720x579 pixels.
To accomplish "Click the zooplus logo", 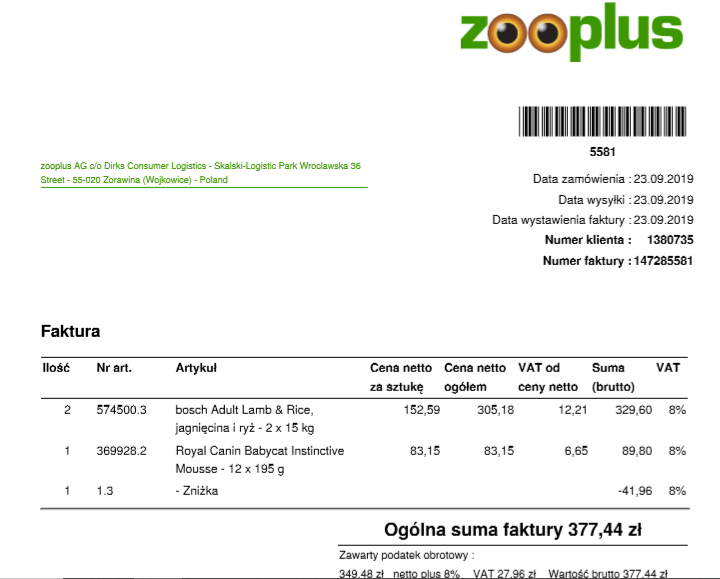I will point(572,32).
